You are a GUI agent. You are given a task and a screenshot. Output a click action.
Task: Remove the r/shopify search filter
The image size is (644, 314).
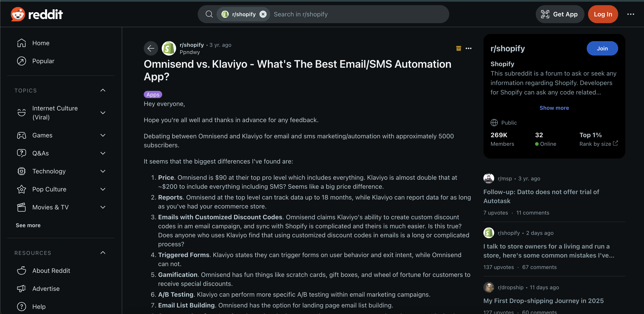click(263, 14)
